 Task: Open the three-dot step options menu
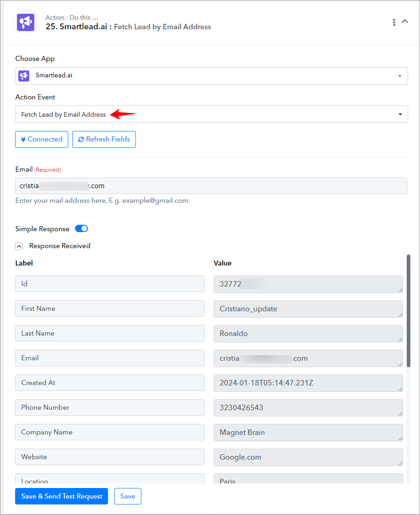394,22
